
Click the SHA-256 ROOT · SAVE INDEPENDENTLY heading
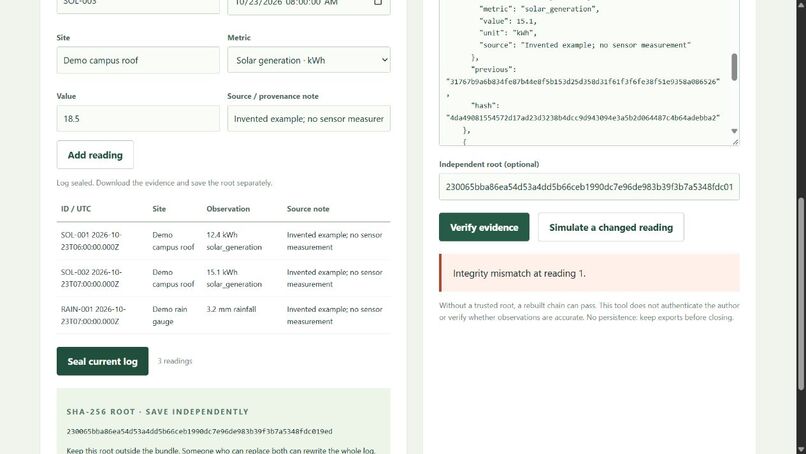coord(157,412)
